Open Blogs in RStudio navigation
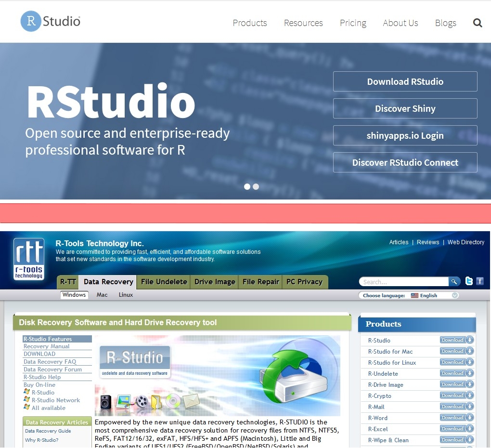This screenshot has height=448, width=491. tap(446, 23)
